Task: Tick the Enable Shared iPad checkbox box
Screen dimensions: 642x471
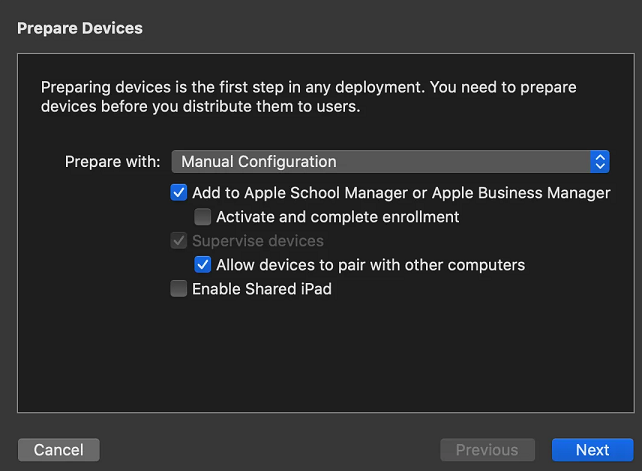Action: [x=179, y=289]
